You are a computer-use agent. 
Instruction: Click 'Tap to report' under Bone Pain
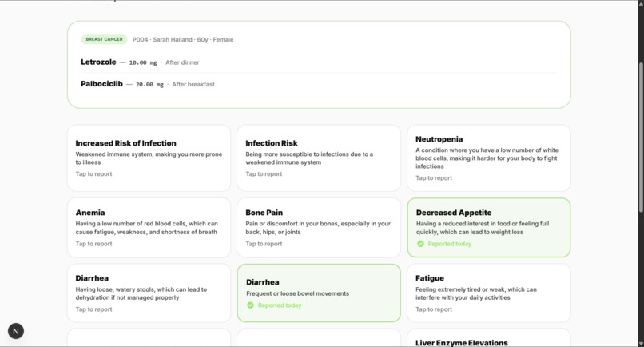tap(264, 244)
